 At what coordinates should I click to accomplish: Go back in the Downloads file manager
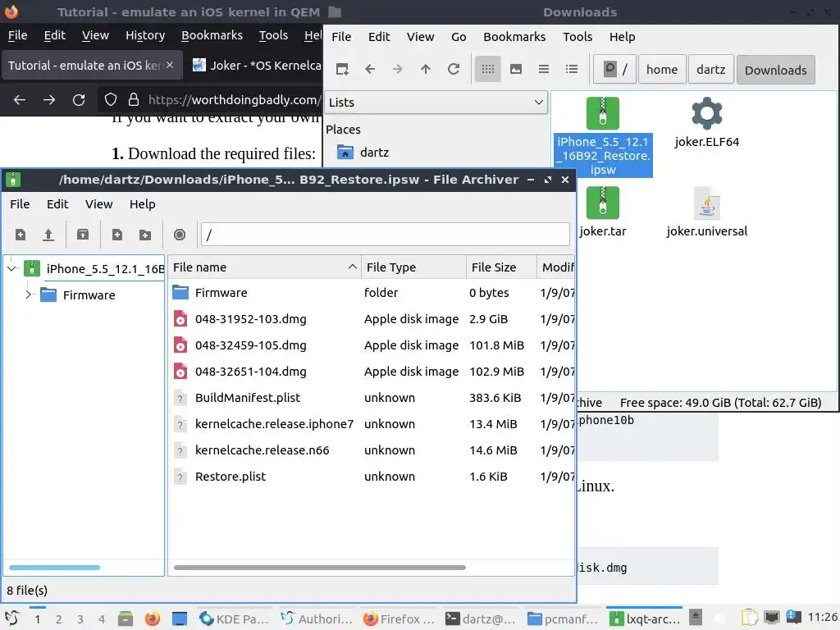pos(370,69)
